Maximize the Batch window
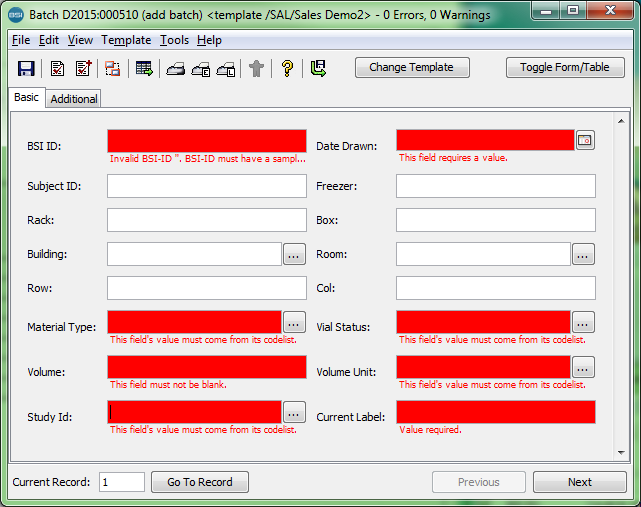The image size is (641, 507). coord(573,10)
